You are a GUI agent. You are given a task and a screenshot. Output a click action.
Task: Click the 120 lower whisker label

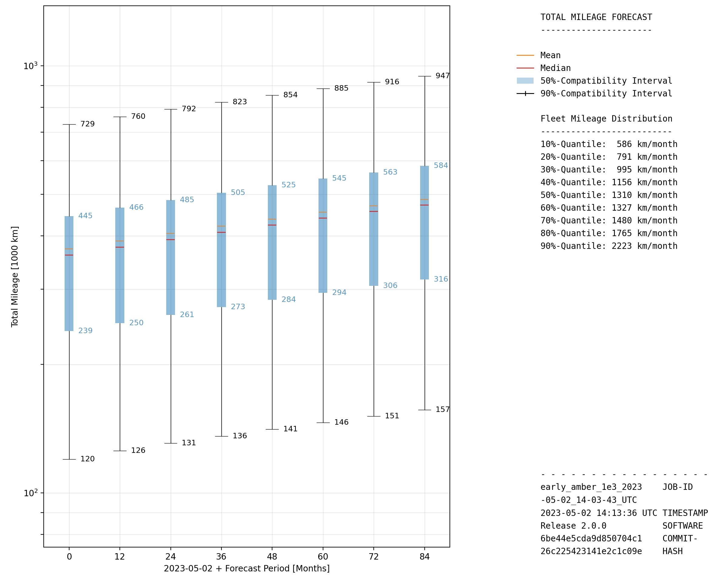click(x=87, y=459)
